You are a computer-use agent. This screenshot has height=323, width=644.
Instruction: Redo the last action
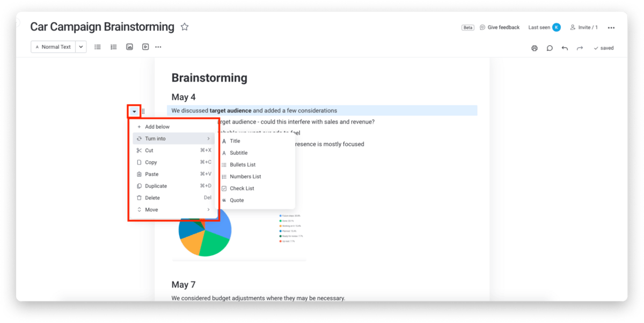(580, 48)
